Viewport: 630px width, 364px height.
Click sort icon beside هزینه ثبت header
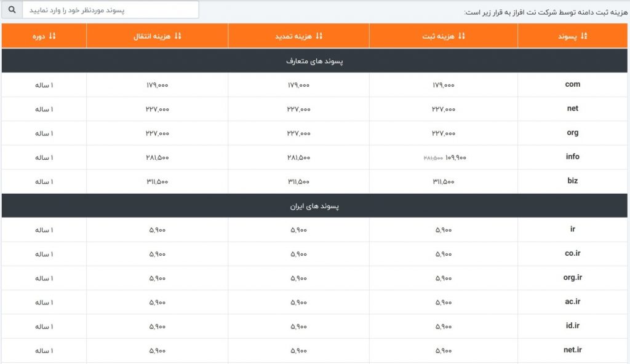coord(461,36)
